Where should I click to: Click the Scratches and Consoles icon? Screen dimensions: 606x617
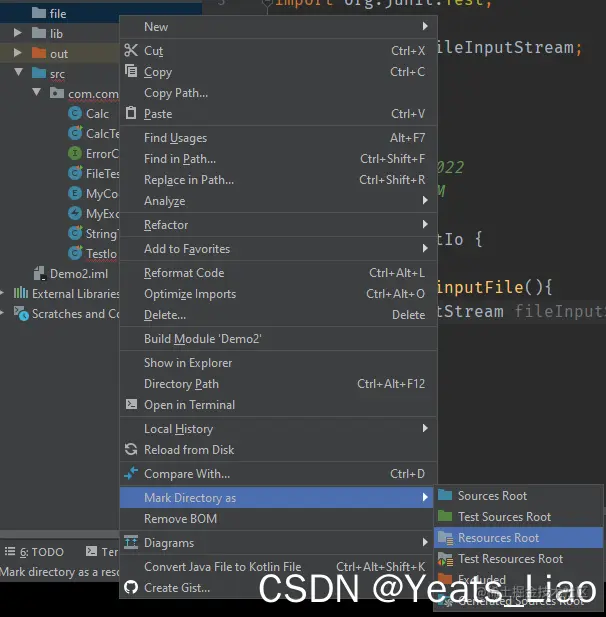pos(21,313)
